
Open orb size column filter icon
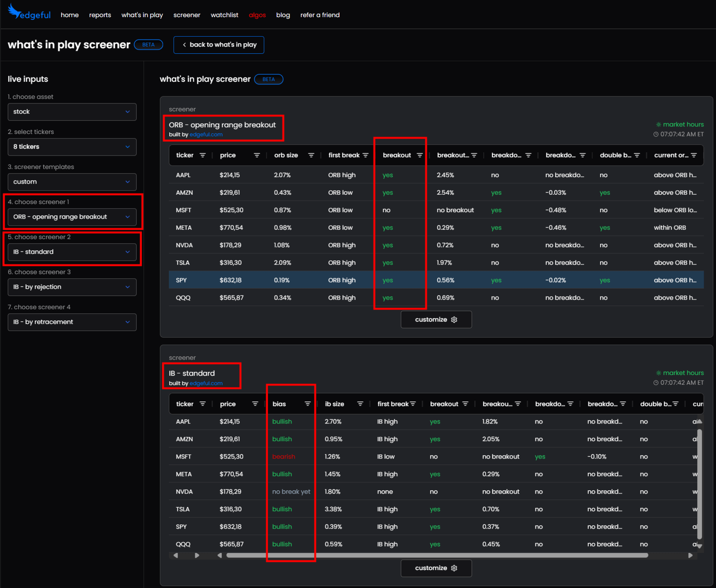[311, 155]
